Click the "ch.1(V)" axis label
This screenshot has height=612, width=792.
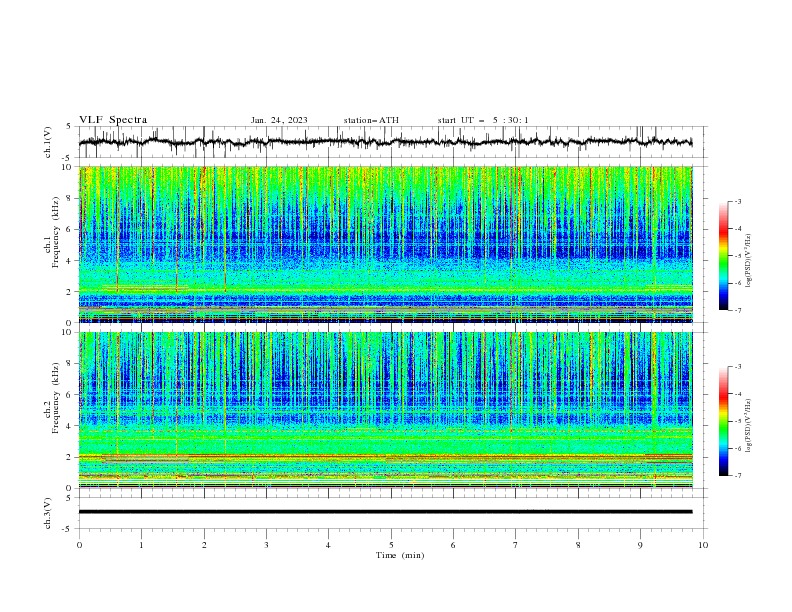click(x=48, y=142)
